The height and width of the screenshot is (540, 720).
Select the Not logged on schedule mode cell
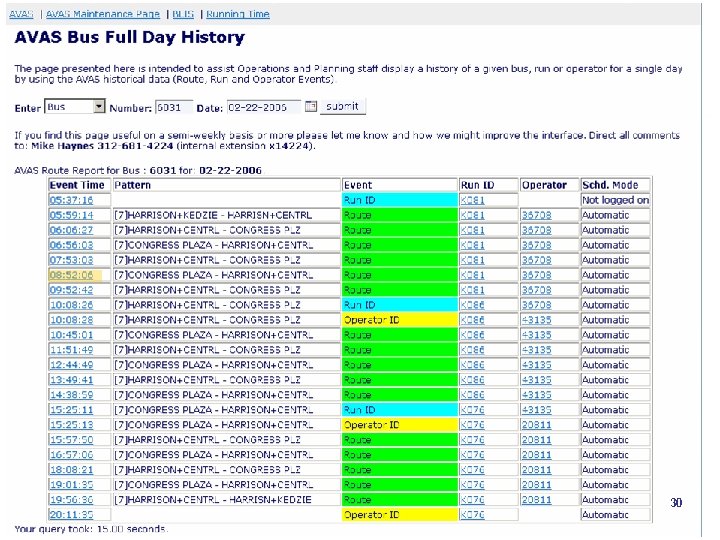point(615,200)
